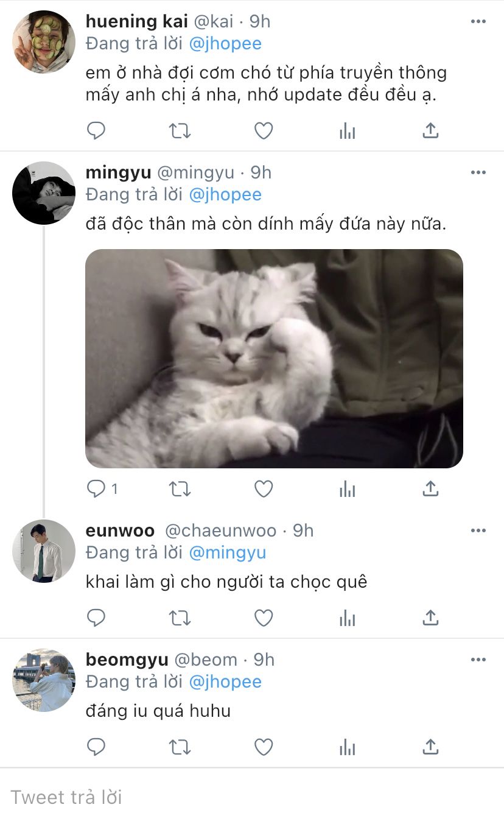
Task: Open the white cat image
Action: point(274,359)
